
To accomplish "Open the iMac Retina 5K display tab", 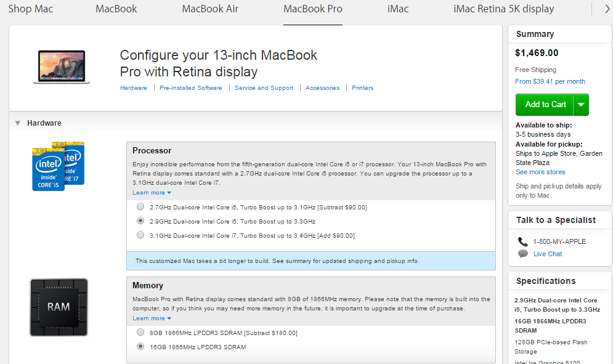I will 503,9.
